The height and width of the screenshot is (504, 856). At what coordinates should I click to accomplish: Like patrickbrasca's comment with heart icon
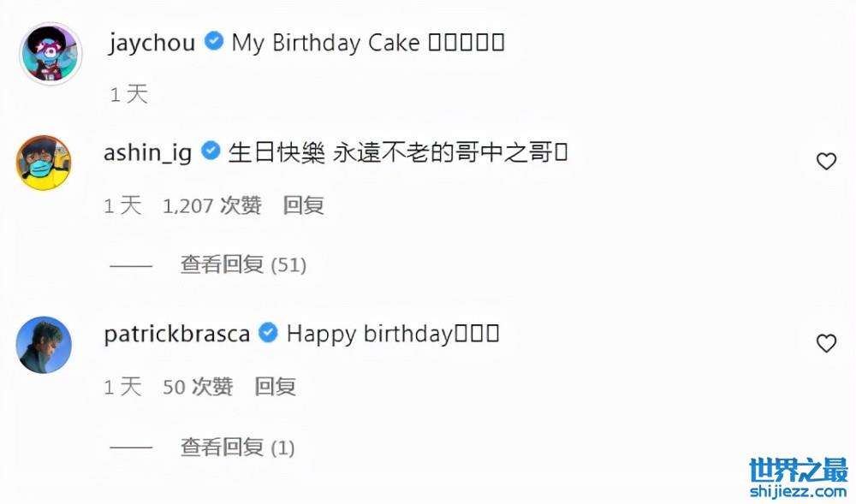(826, 343)
